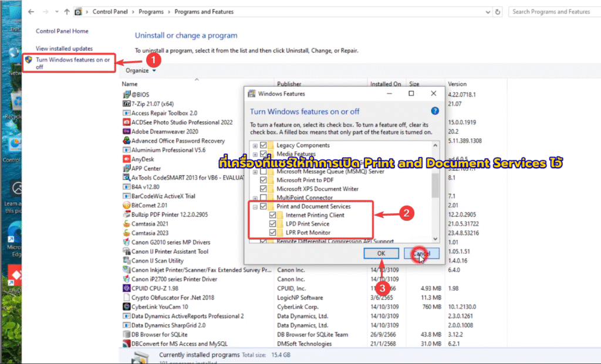Open the address bar history dropdown
This screenshot has height=364, width=601.
pyautogui.click(x=488, y=12)
